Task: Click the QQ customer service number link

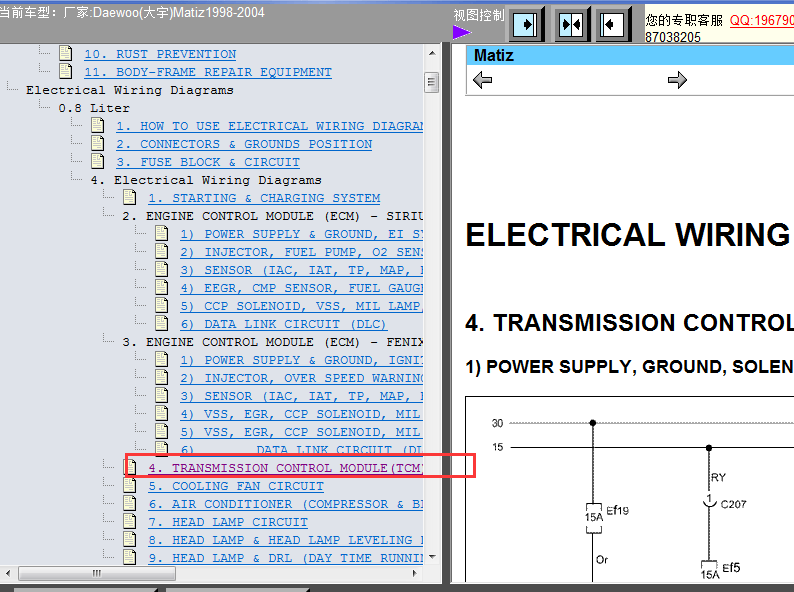Action: pos(762,20)
